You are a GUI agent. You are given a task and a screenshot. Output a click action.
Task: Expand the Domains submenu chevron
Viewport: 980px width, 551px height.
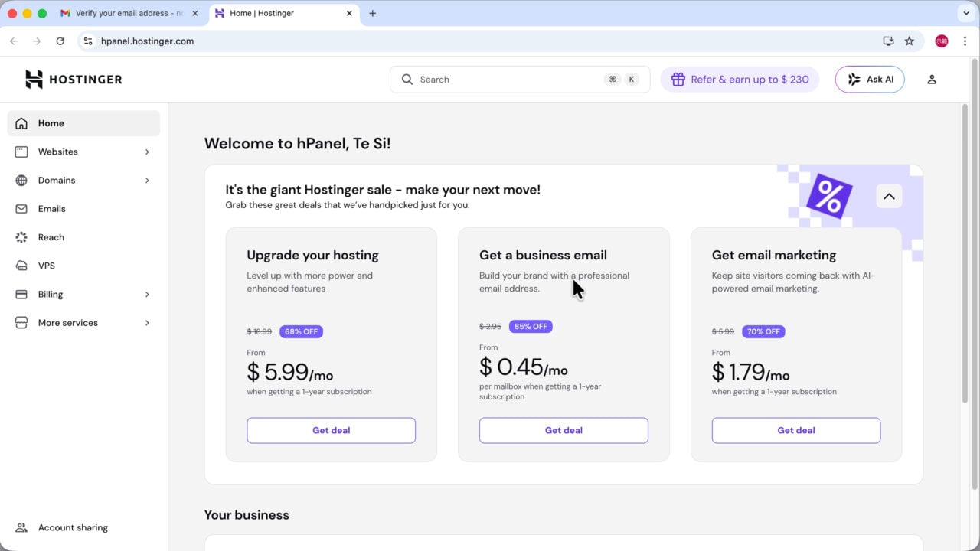pyautogui.click(x=147, y=181)
